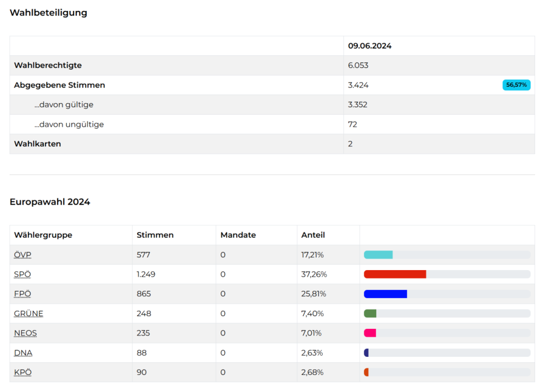Image resolution: width=546 pixels, height=392 pixels.
Task: Select the DNA party label
Action: point(22,353)
